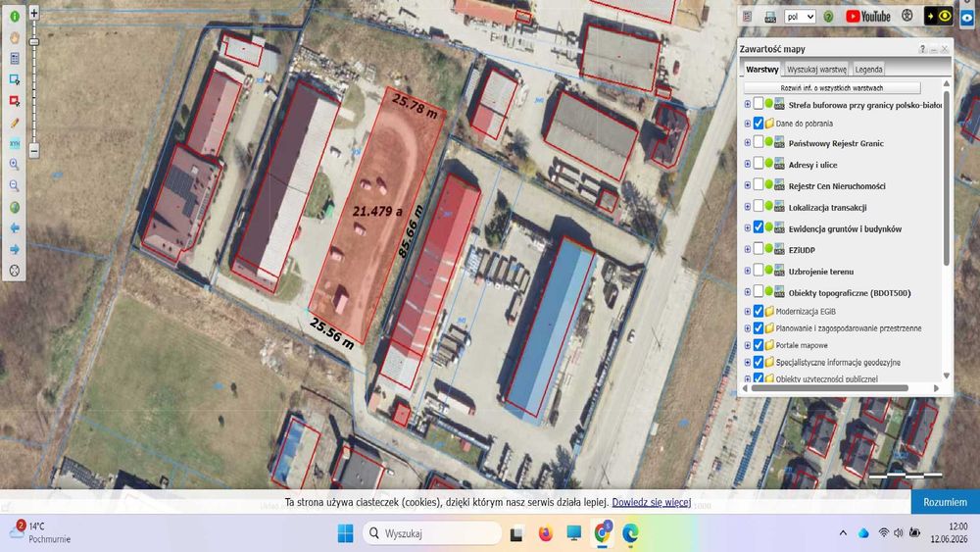Expand the Ewidencja gruntów i budynków node

click(748, 228)
